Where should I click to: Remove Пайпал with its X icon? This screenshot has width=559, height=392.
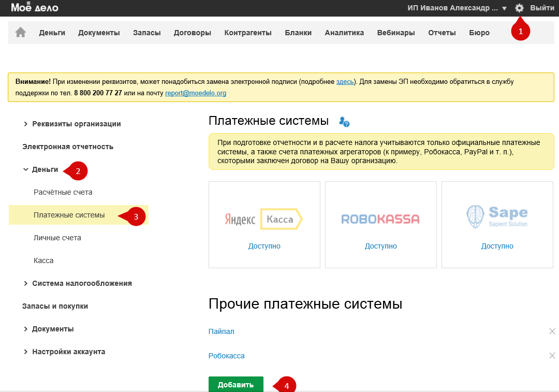tap(552, 331)
